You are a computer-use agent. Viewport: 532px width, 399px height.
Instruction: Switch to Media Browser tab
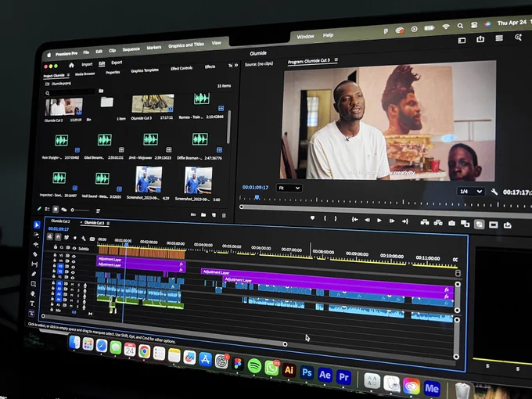click(x=84, y=74)
